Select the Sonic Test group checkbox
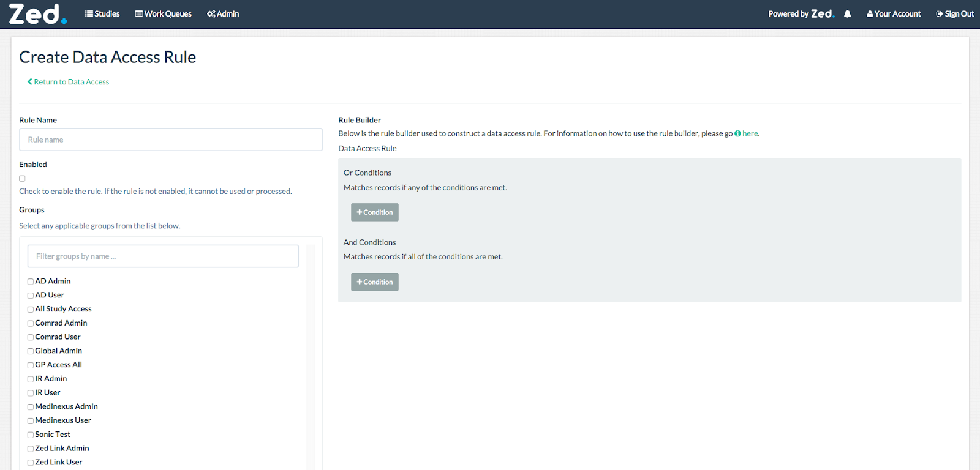The height and width of the screenshot is (470, 980). click(30, 435)
